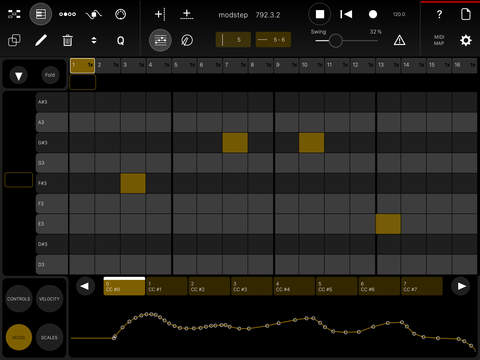480x360 pixels.
Task: Select step 1 in the step header
Action: [x=82, y=65]
